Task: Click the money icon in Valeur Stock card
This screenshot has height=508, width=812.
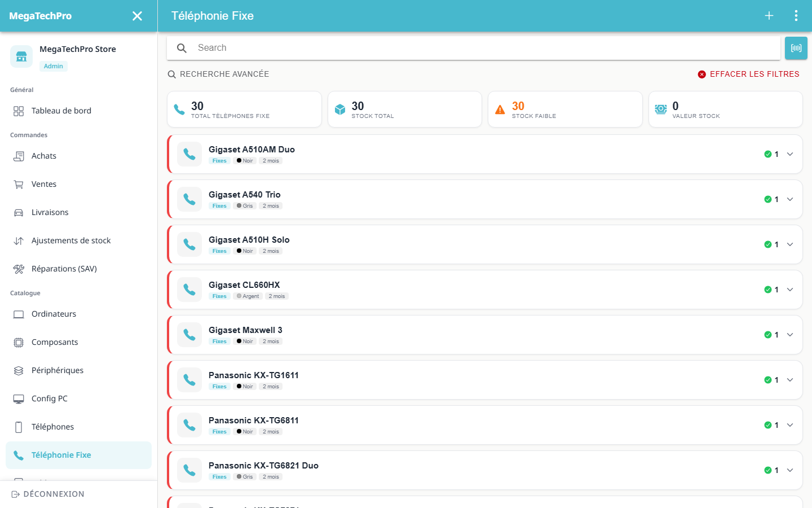Action: tap(661, 110)
